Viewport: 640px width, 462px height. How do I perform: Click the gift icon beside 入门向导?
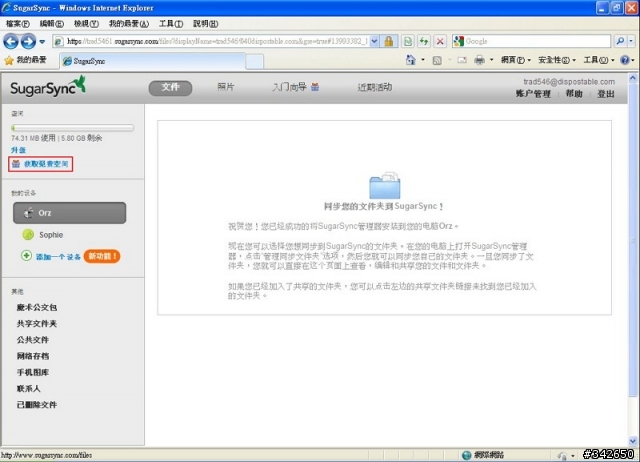315,87
